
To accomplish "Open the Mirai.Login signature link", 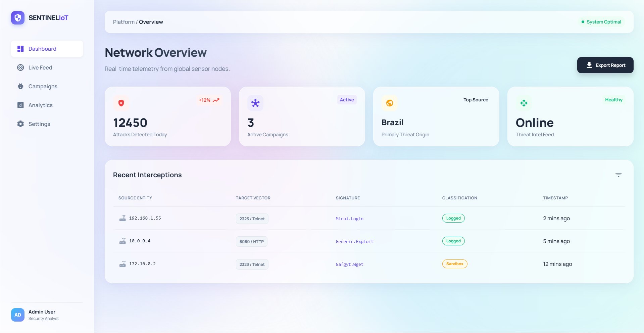I will [349, 219].
